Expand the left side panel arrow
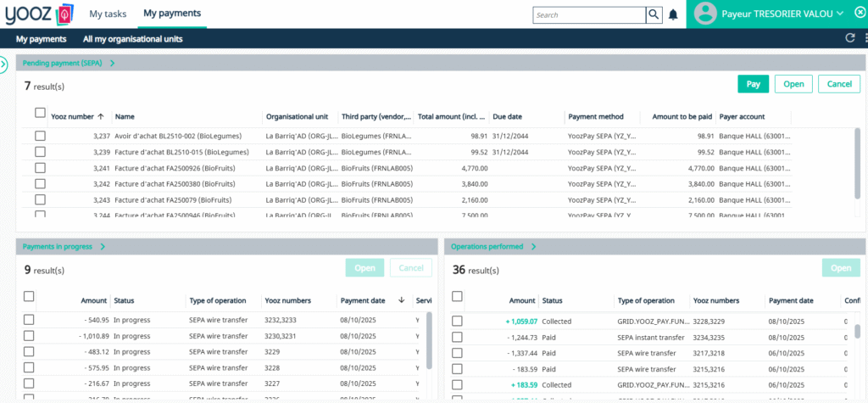 point(3,64)
